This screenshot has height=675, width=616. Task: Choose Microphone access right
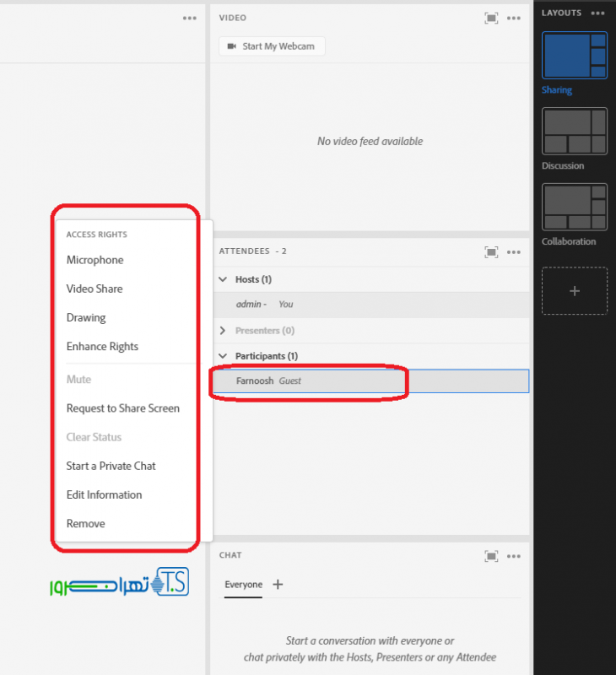(95, 260)
